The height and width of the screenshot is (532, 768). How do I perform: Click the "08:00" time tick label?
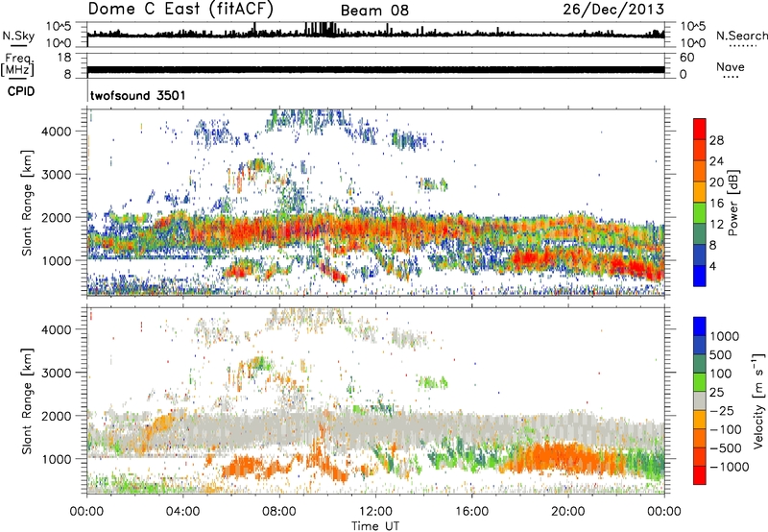click(x=279, y=512)
